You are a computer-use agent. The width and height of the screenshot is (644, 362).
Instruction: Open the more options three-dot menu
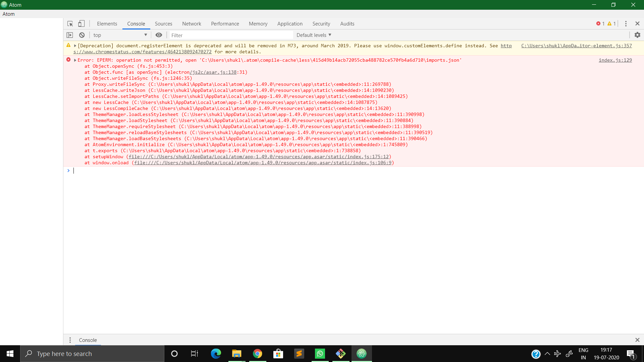click(626, 23)
